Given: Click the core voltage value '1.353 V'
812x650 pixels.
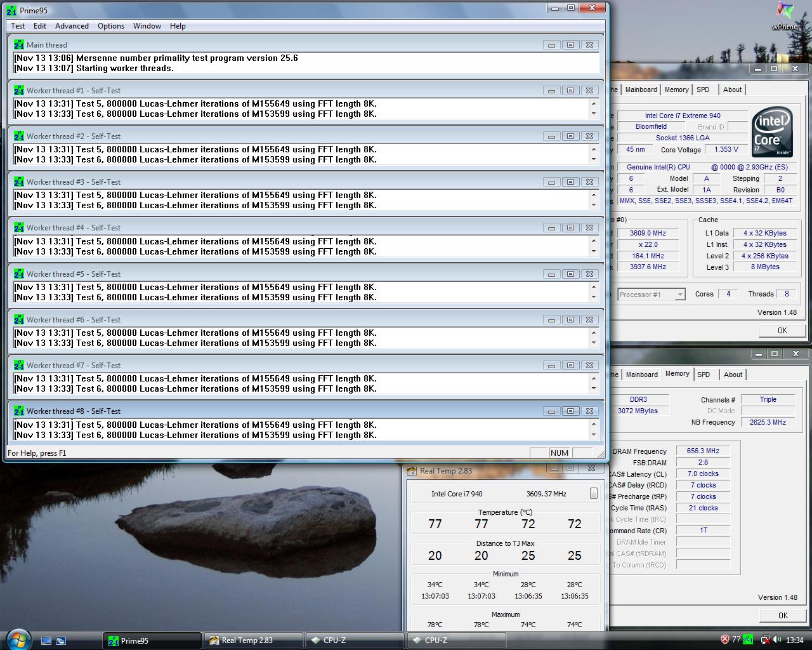Looking at the screenshot, I should 726,150.
